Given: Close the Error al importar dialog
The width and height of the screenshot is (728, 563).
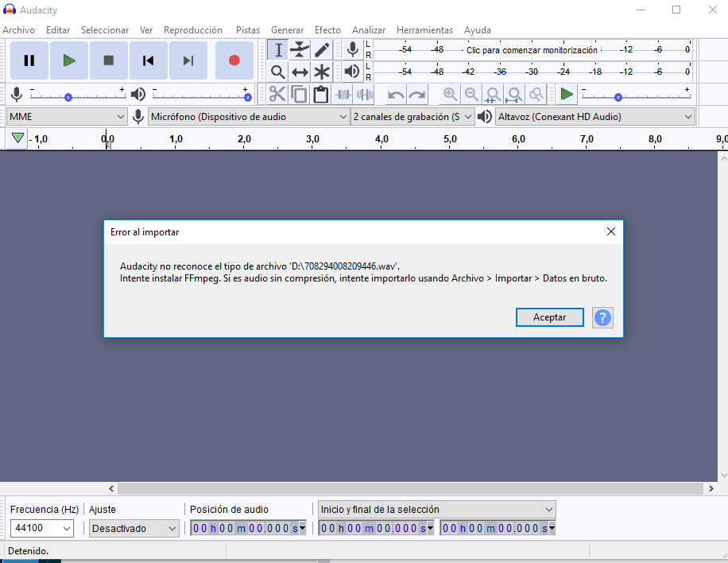Looking at the screenshot, I should 611,231.
